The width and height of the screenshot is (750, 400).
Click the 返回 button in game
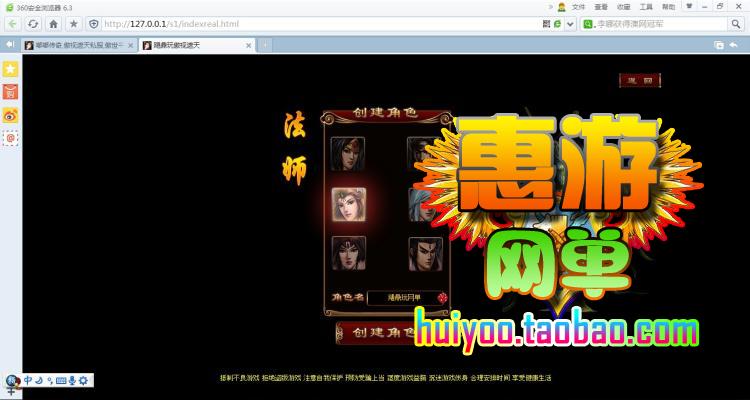640,80
